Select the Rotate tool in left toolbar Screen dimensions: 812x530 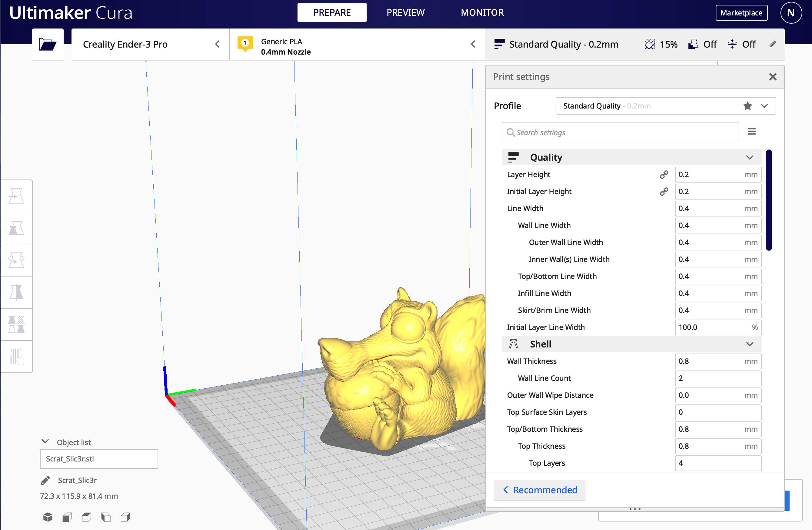(16, 260)
